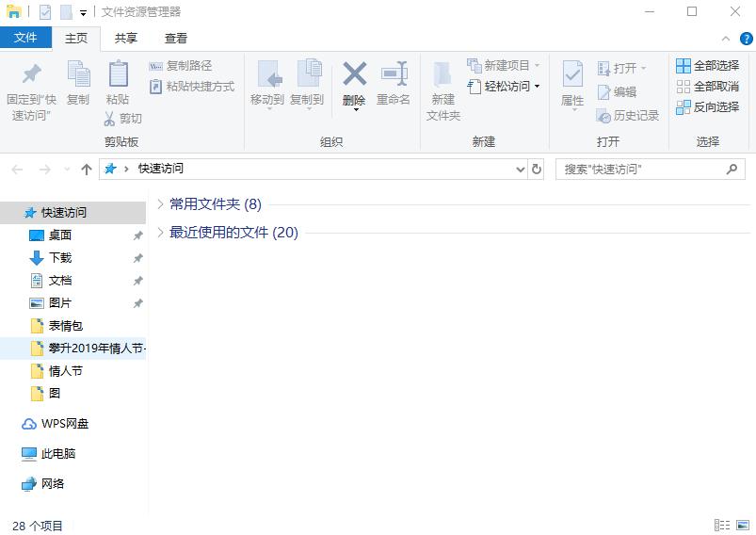This screenshot has width=756, height=535.
Task: Open 下载 in the navigation pane
Action: click(72, 258)
